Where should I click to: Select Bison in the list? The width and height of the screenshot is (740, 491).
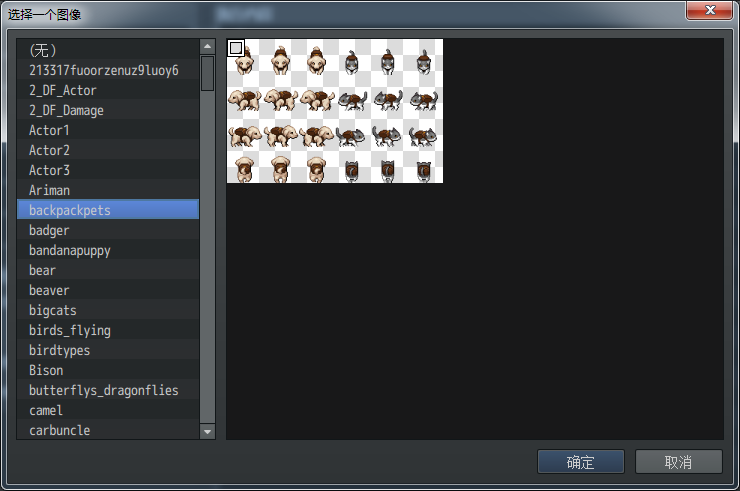(108, 370)
